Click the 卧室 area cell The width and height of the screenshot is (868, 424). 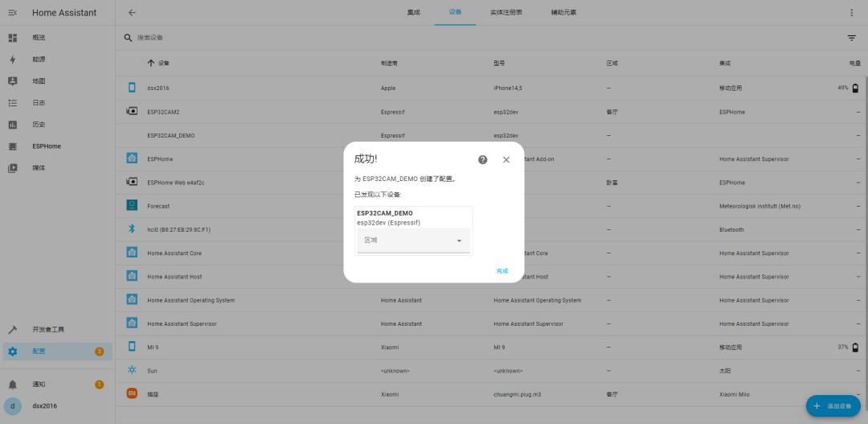point(612,183)
